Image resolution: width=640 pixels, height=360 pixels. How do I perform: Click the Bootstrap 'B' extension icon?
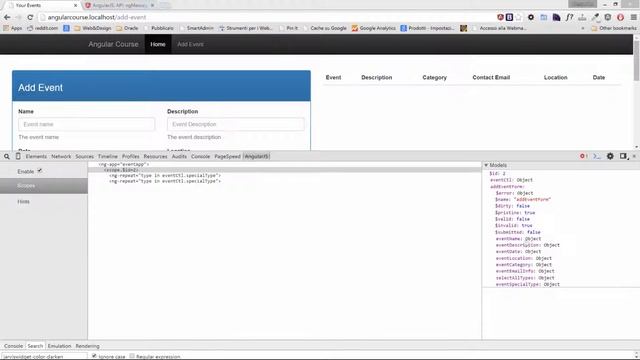pos(509,17)
